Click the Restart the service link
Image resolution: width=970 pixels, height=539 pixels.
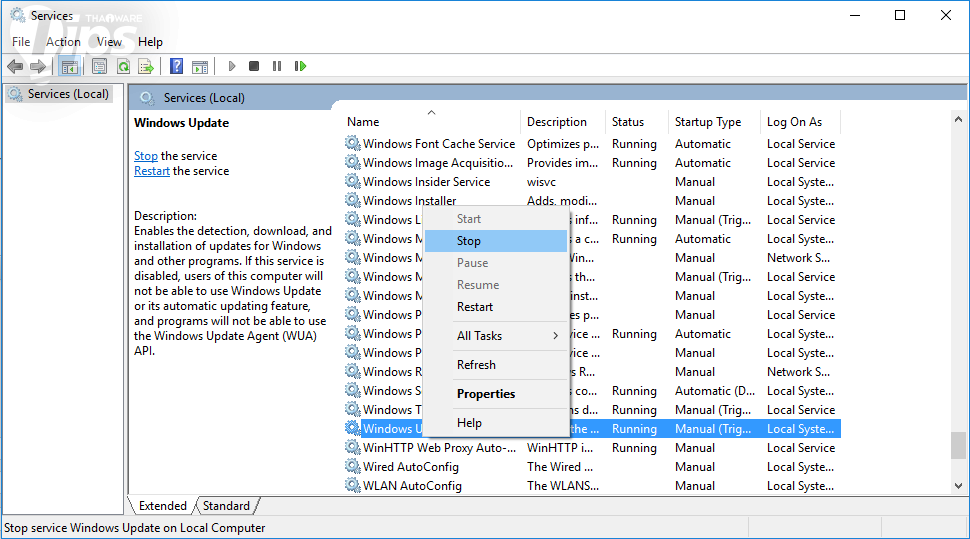point(152,171)
